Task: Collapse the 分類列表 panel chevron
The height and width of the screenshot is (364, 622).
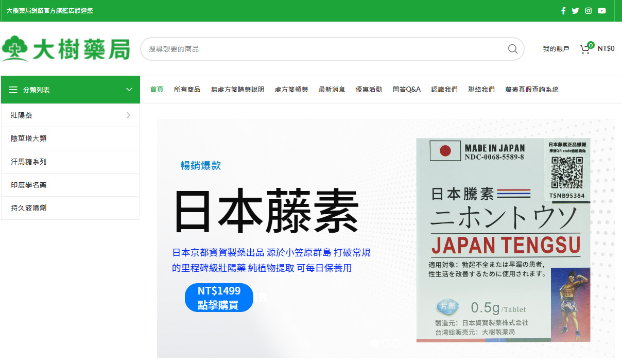Action: point(129,89)
